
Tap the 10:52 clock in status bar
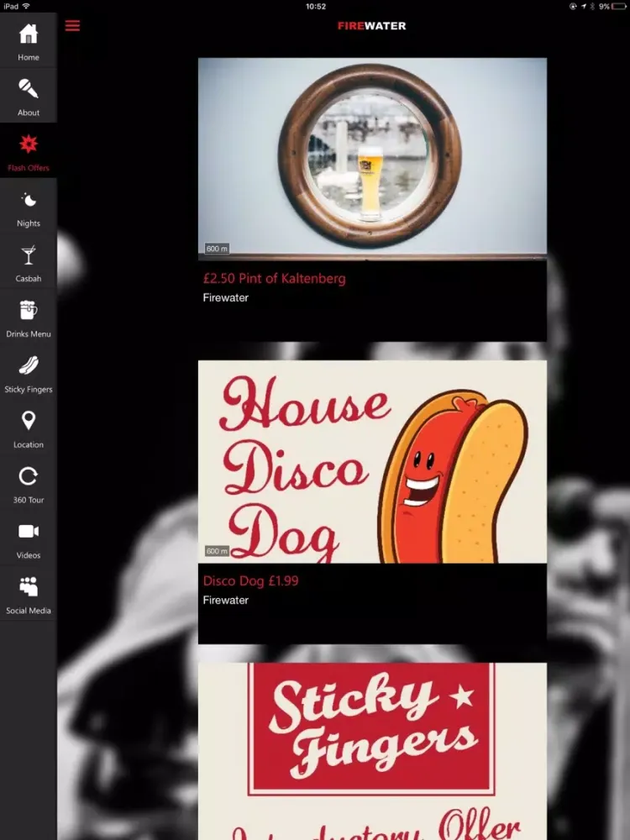click(316, 7)
